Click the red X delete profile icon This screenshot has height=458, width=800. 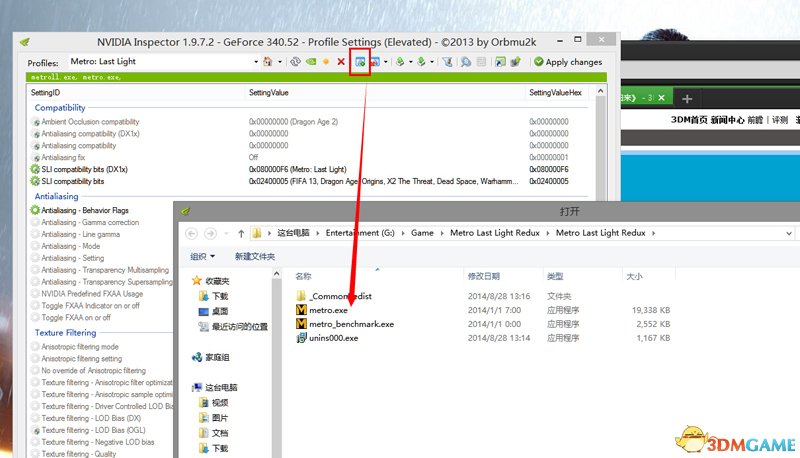point(341,62)
